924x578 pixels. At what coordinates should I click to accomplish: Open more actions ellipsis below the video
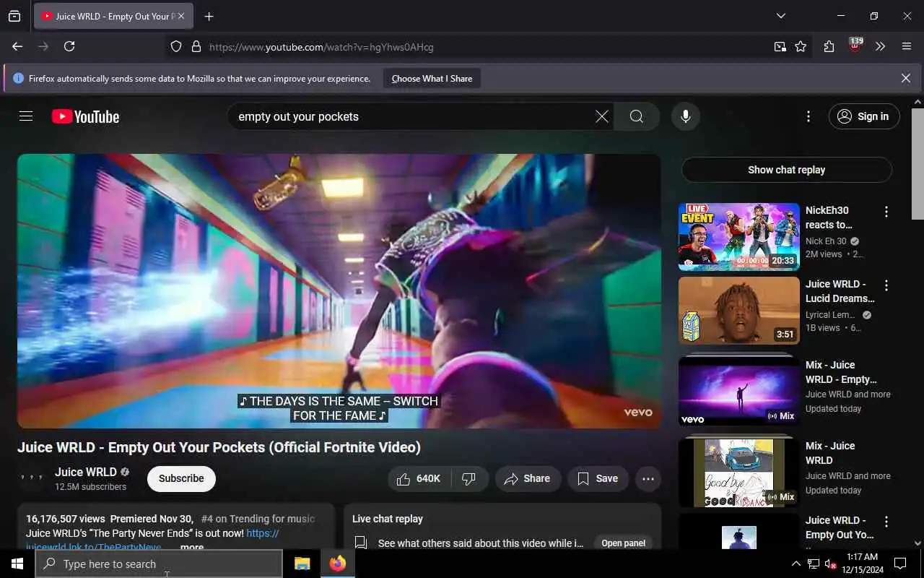(x=648, y=478)
